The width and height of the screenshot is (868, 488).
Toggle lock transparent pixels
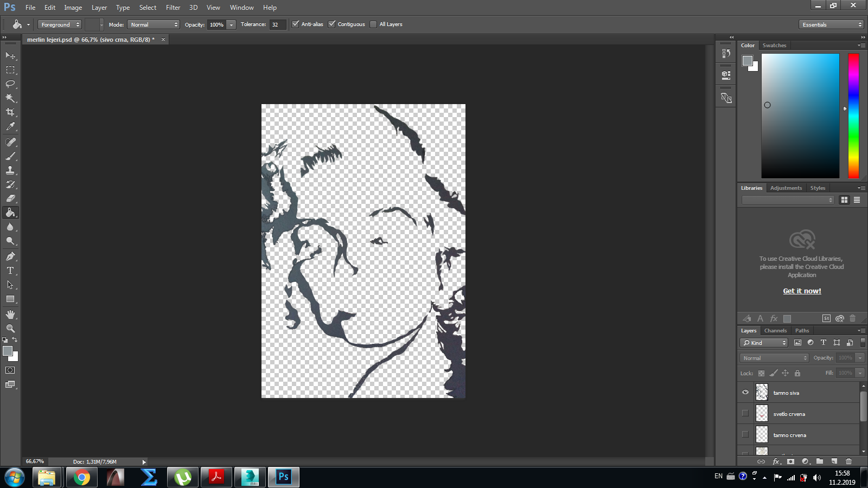pyautogui.click(x=761, y=373)
